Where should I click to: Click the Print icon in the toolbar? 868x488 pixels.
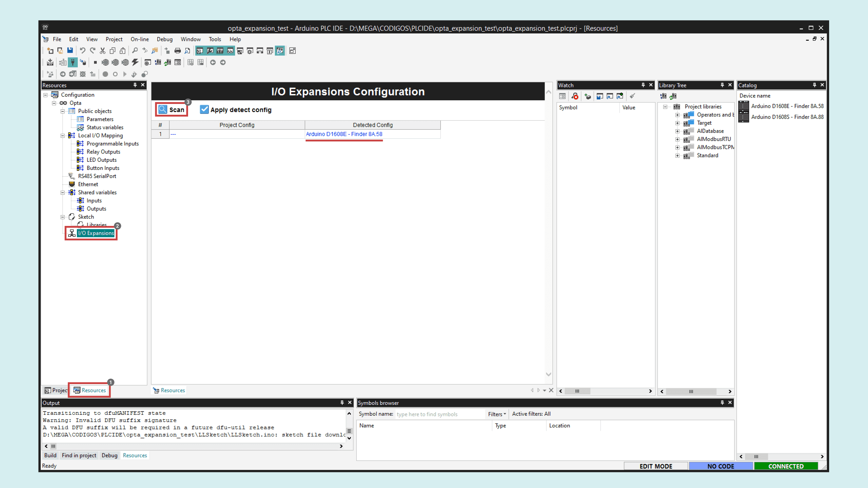point(178,51)
